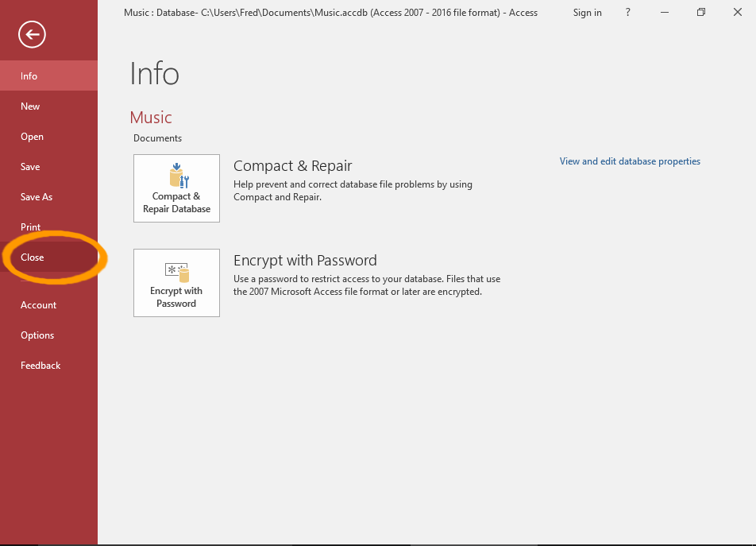
Task: Click View and edit database properties
Action: [630, 161]
